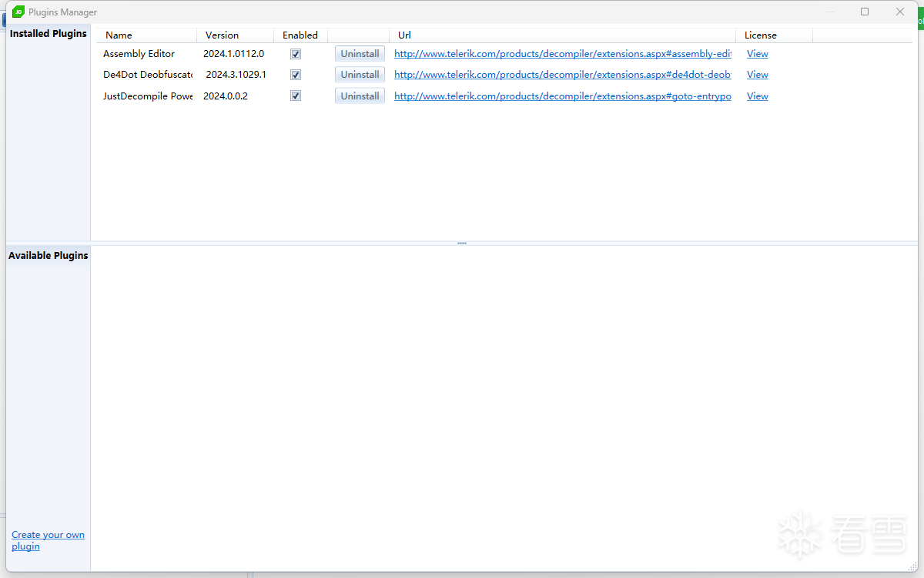Click the splitter grip between plugin panels

[462, 244]
